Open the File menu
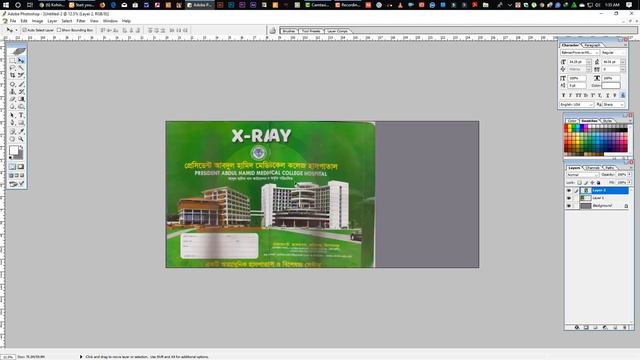640x360 pixels. (x=13, y=21)
